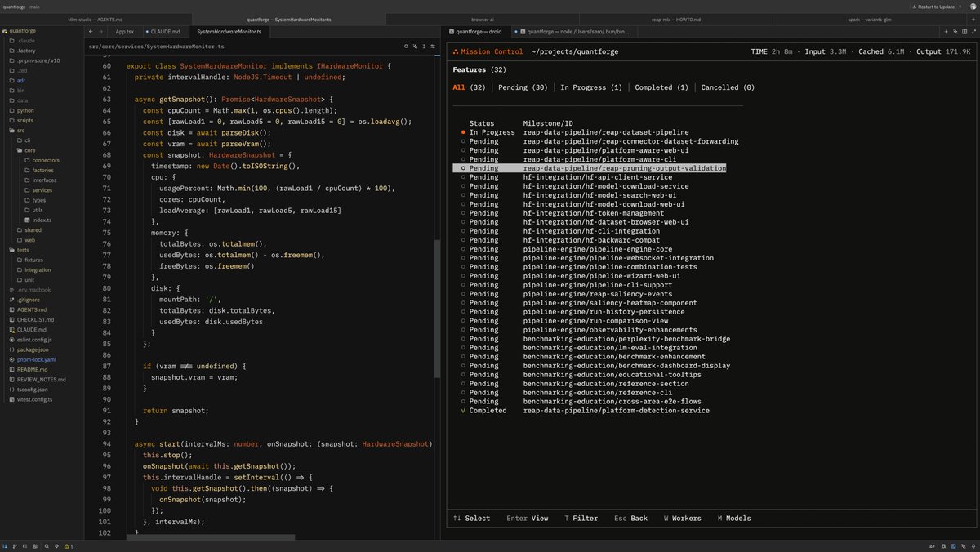980x552 pixels.
Task: Expand the connectors folder
Action: tap(45, 160)
